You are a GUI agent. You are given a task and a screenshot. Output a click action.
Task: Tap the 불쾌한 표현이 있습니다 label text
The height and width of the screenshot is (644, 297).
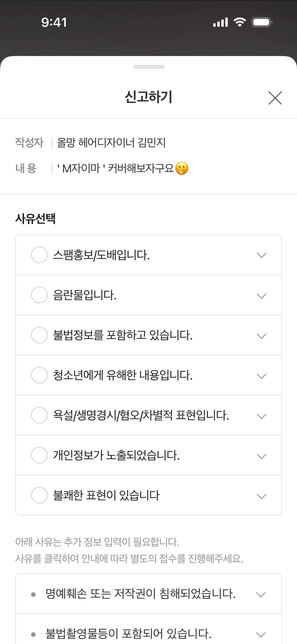click(106, 495)
